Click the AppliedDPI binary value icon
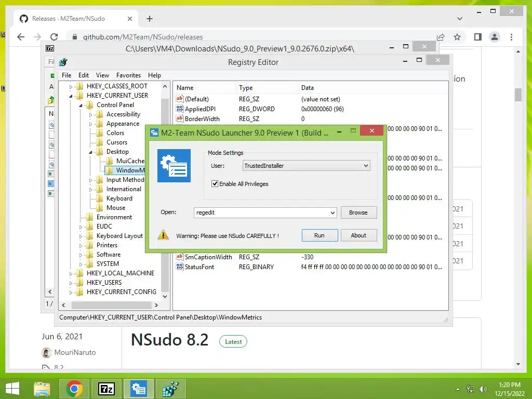Screen dimensions: 532x399 pos(179,109)
